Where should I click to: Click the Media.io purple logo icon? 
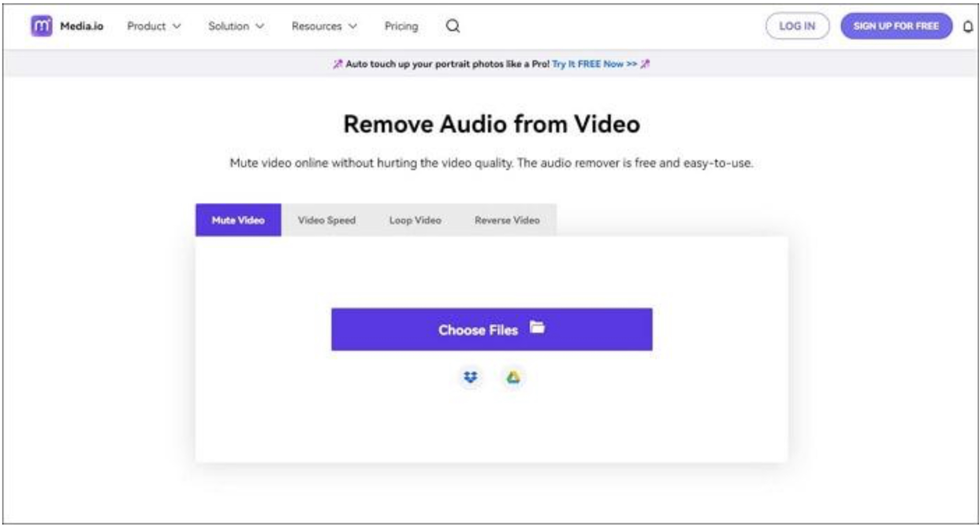(x=41, y=26)
